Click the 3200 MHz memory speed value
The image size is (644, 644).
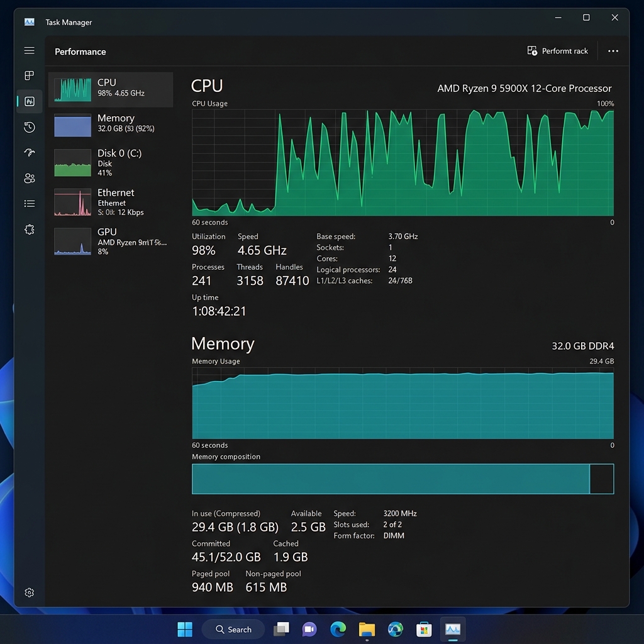point(399,513)
